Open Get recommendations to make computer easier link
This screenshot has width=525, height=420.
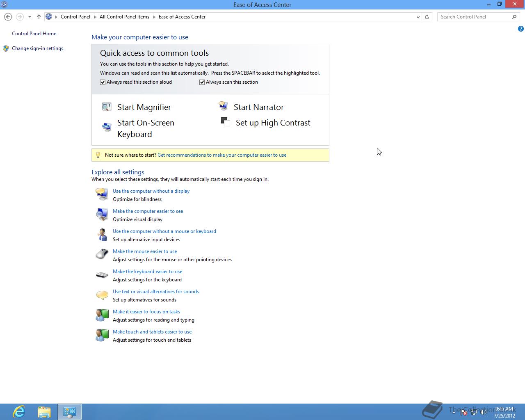coord(222,155)
